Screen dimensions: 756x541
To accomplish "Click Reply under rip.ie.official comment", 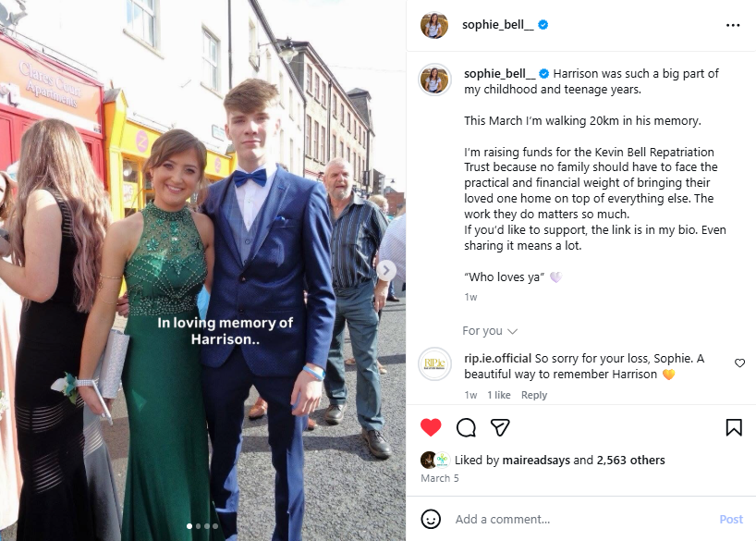I will [x=534, y=395].
